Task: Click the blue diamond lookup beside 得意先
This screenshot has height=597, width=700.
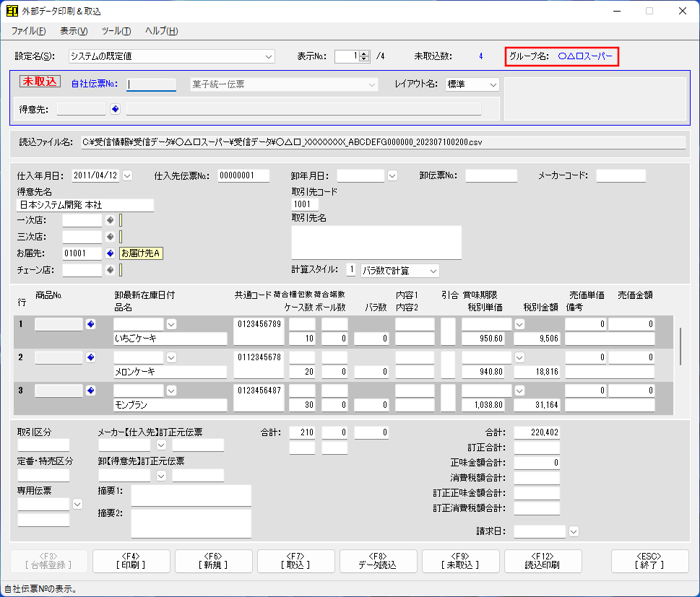Action: (x=115, y=109)
